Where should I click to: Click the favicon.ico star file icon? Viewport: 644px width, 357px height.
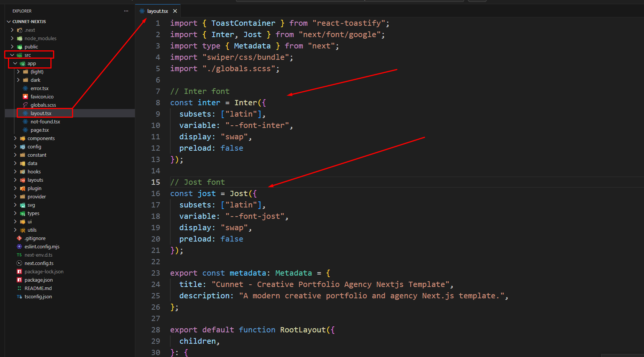[x=25, y=97]
